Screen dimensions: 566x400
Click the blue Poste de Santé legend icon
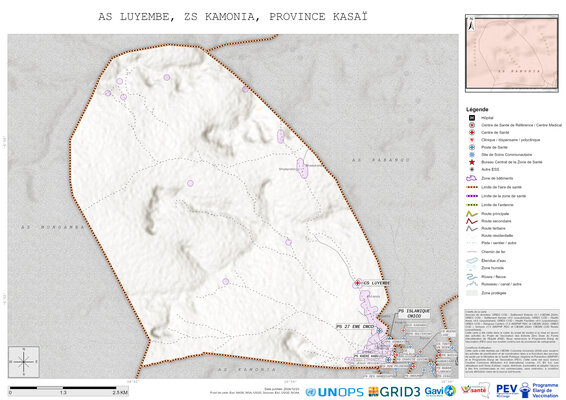[x=471, y=147]
